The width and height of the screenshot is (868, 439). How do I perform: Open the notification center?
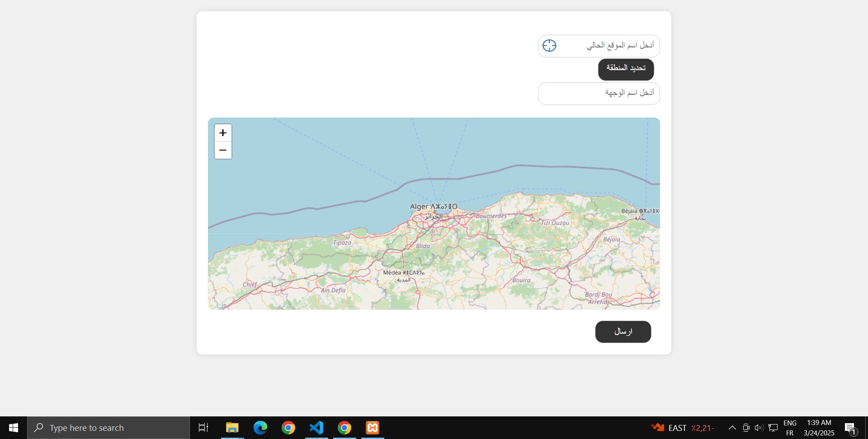850,428
